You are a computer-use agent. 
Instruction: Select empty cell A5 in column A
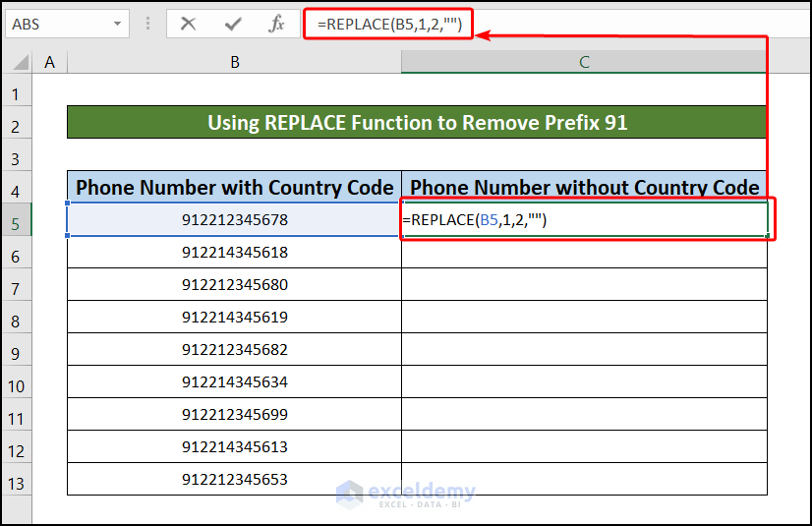click(x=50, y=219)
